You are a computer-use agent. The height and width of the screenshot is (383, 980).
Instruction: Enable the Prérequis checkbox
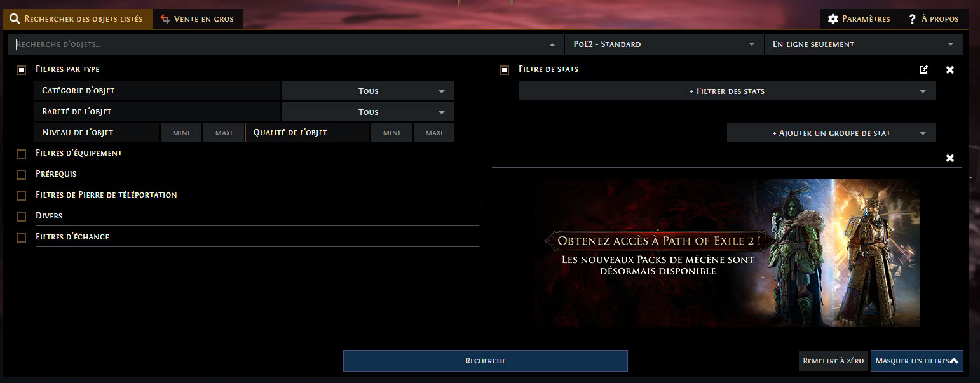pyautogui.click(x=22, y=175)
